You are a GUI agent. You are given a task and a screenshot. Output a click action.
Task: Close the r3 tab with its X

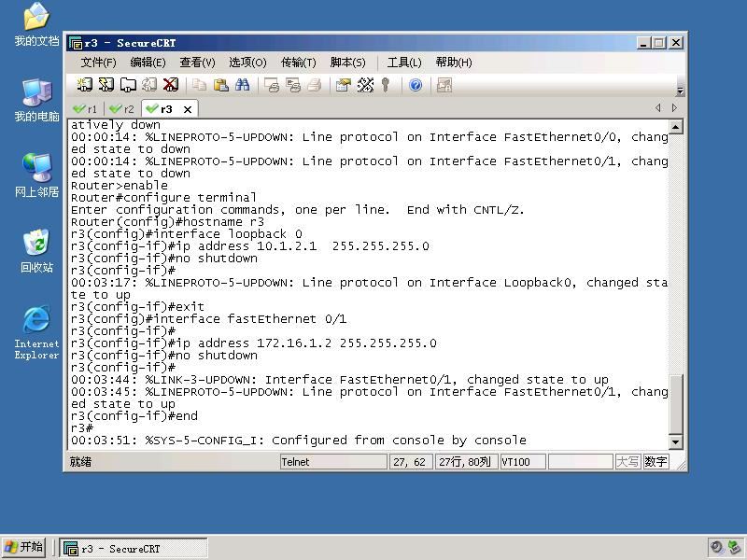(188, 109)
